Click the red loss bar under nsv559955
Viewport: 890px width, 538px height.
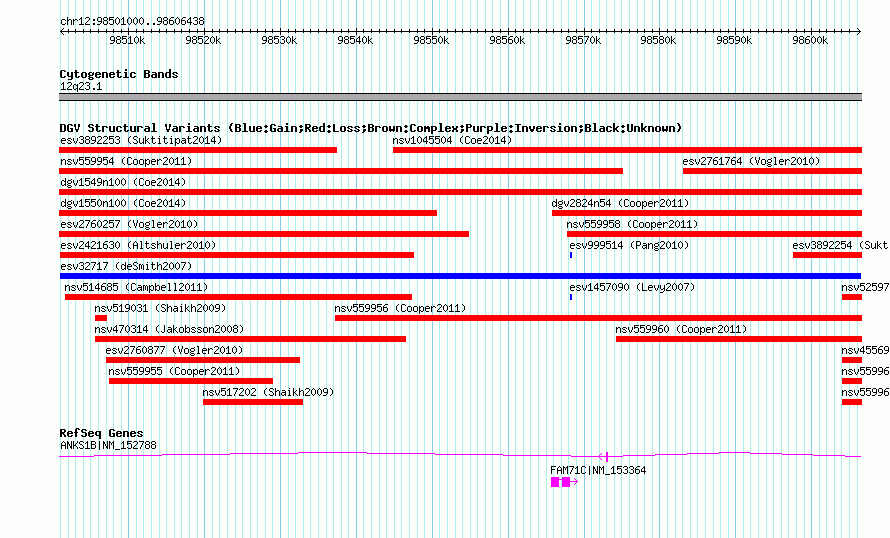coord(191,381)
